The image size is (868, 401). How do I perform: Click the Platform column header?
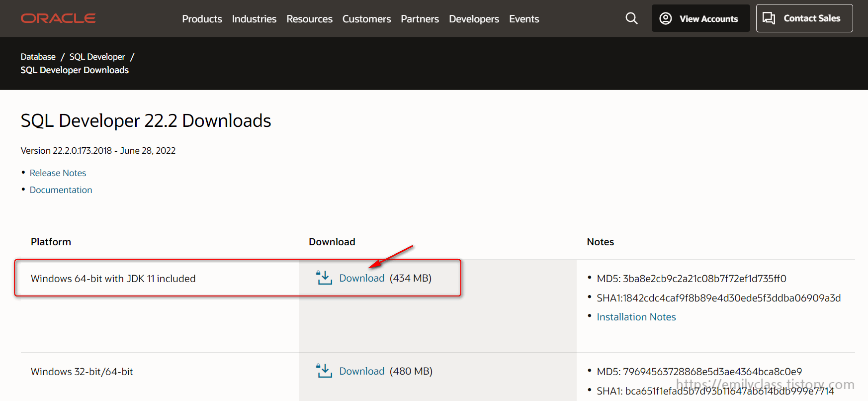pyautogui.click(x=51, y=242)
